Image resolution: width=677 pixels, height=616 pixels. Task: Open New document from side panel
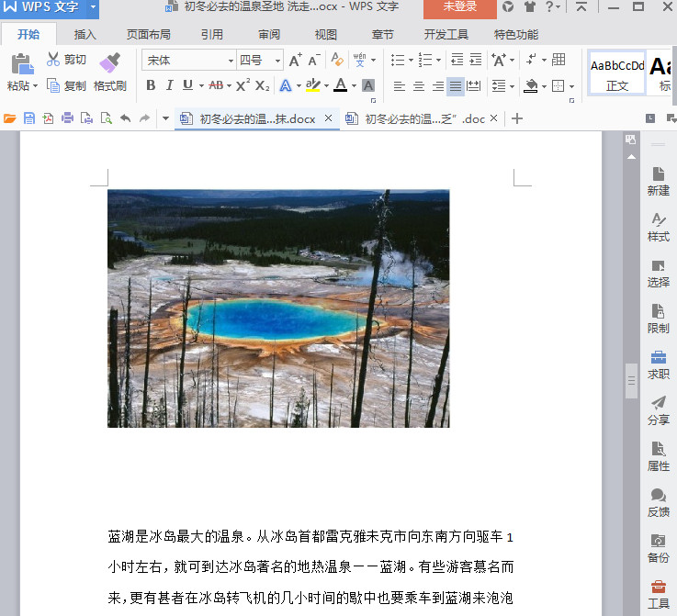pos(658,181)
